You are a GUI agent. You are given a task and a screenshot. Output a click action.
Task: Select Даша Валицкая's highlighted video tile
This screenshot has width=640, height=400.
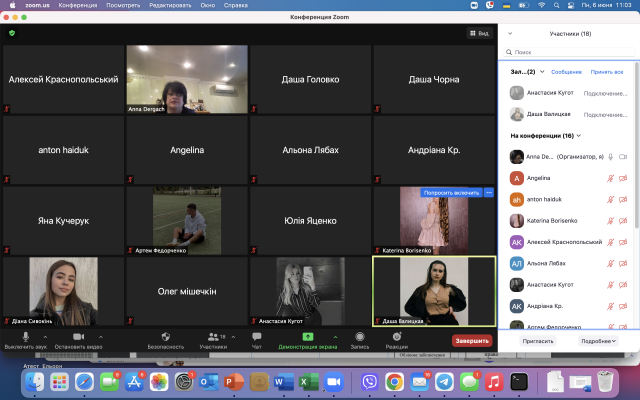pyautogui.click(x=434, y=291)
